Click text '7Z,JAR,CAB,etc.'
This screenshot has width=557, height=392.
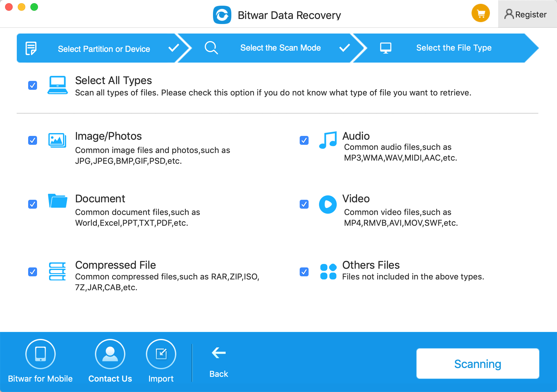tap(106, 288)
